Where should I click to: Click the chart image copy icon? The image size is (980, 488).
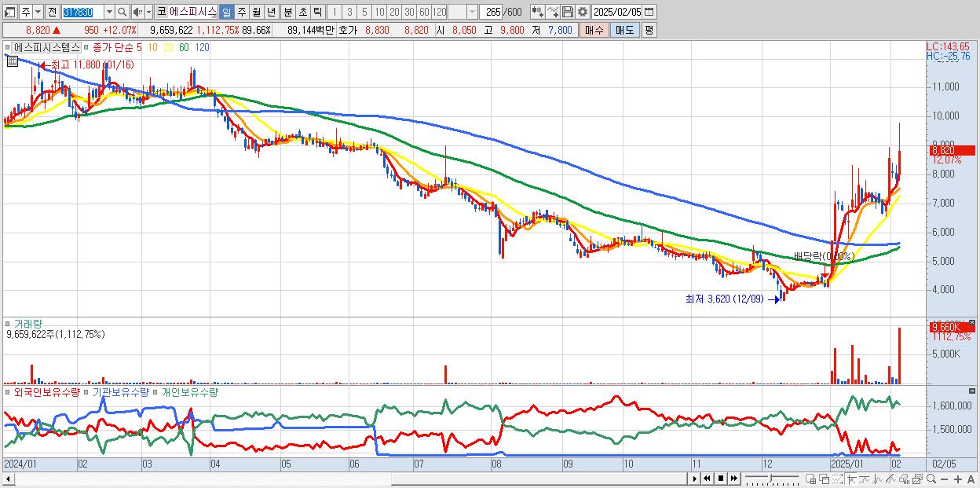tap(917, 479)
